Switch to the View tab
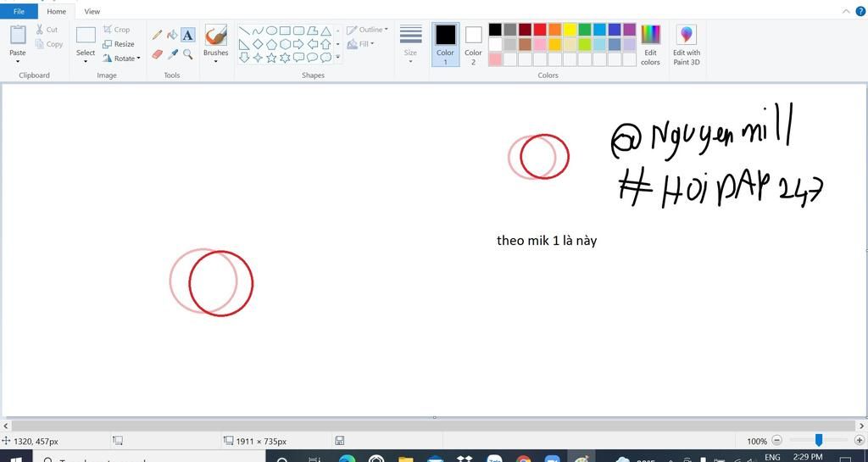This screenshot has height=462, width=868. tap(92, 11)
